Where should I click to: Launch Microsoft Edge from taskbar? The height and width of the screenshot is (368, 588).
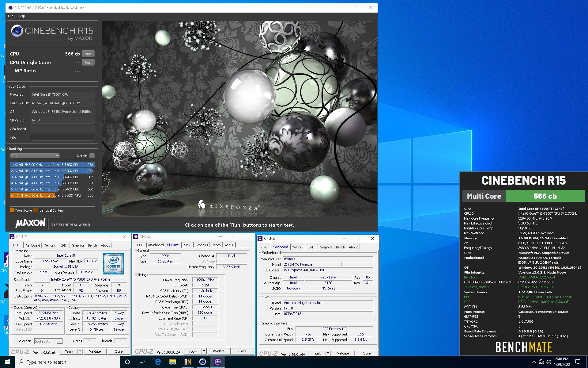[x=158, y=362]
